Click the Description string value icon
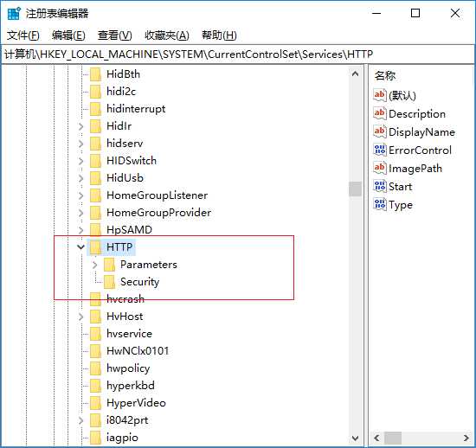The image size is (476, 448). (x=380, y=113)
